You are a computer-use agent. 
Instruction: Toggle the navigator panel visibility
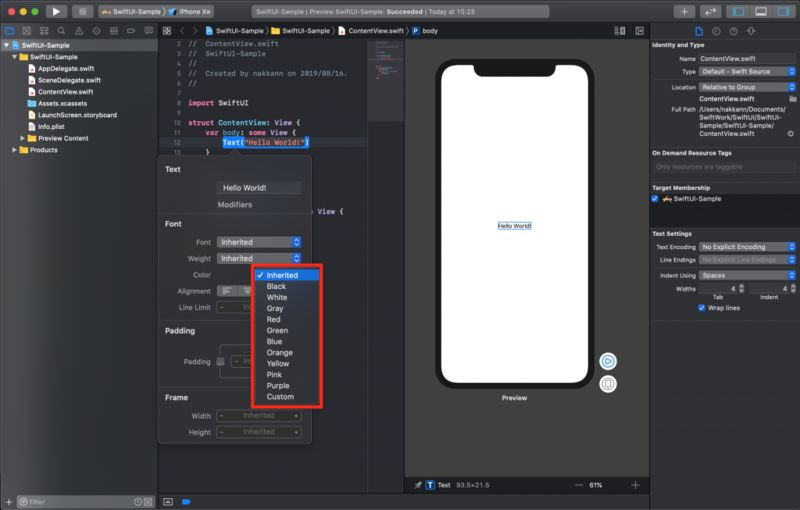738,11
